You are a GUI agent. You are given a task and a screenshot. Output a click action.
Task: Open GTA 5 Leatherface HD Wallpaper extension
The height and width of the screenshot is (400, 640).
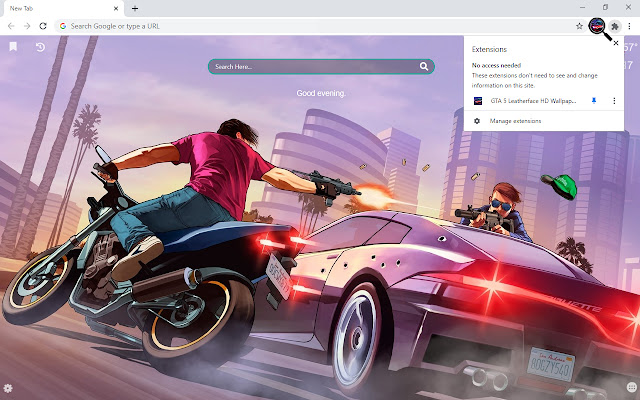pyautogui.click(x=533, y=101)
